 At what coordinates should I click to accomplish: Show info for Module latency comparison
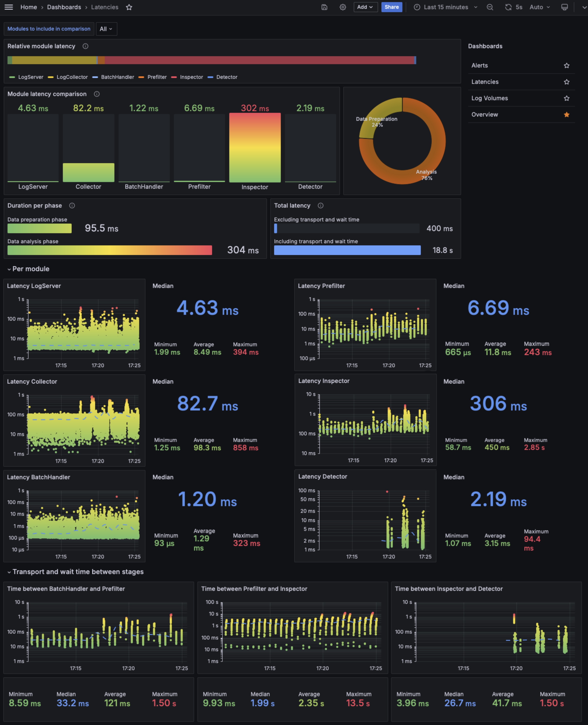click(97, 94)
